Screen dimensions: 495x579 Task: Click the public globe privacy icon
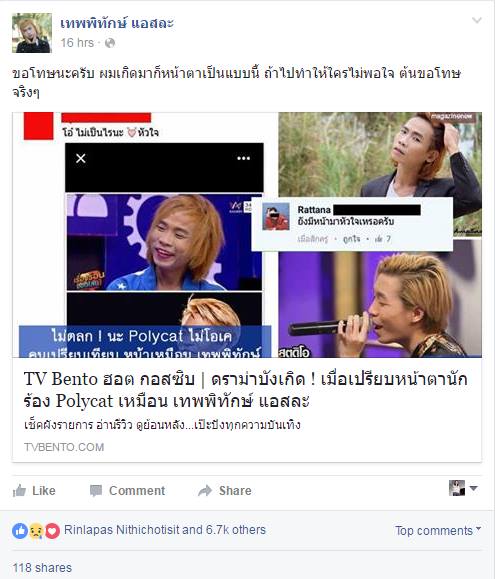[x=110, y=43]
